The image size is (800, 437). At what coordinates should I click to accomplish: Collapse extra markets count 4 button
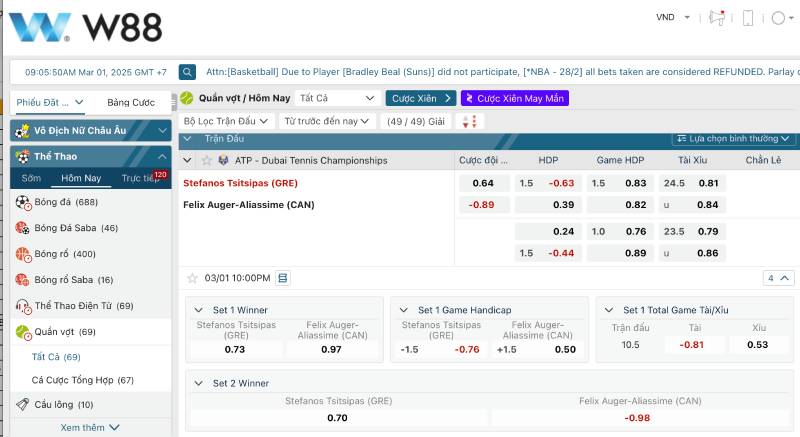(x=778, y=278)
